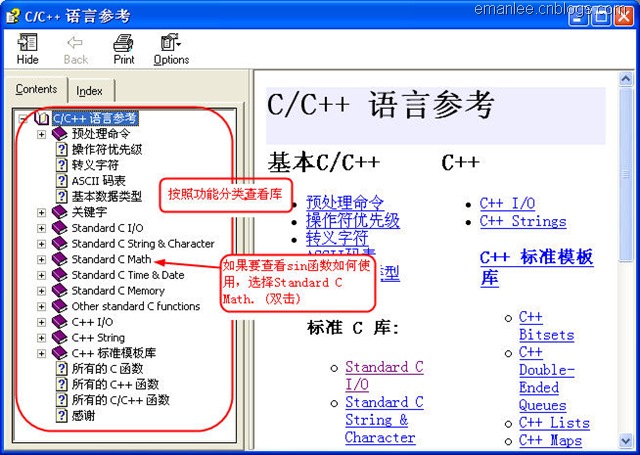
Task: Open the C++ 标准模板库 heading link
Action: click(x=536, y=268)
